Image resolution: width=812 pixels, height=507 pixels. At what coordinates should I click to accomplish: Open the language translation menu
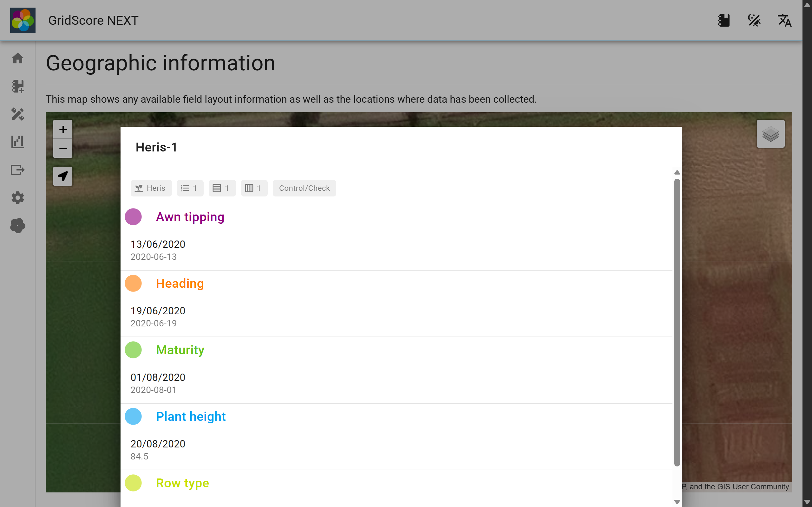[x=784, y=21]
